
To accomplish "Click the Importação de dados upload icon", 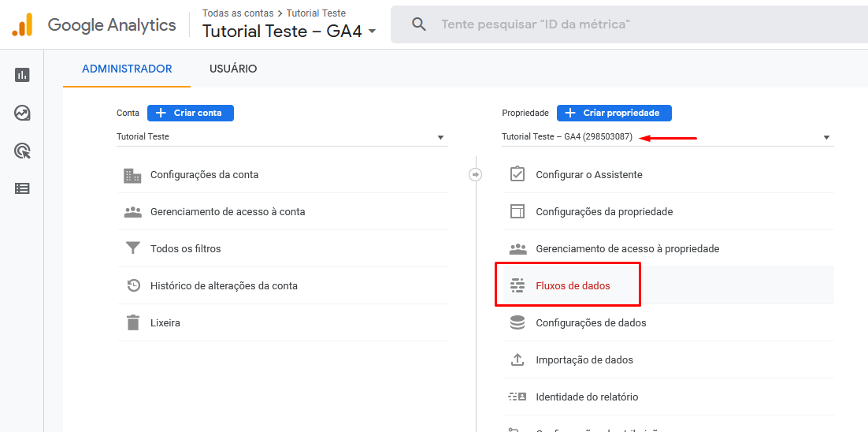I will (517, 359).
